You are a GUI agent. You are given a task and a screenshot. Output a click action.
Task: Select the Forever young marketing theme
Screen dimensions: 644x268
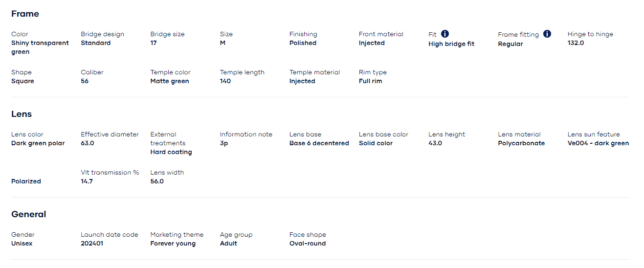173,244
